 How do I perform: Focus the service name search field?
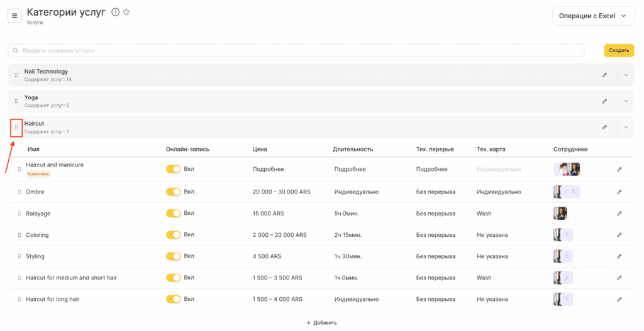pos(296,50)
